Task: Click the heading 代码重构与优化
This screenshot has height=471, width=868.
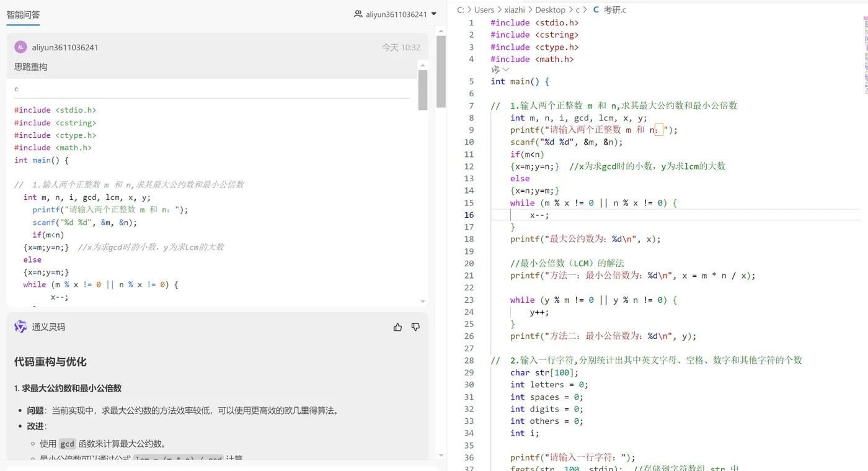Action: [50, 362]
